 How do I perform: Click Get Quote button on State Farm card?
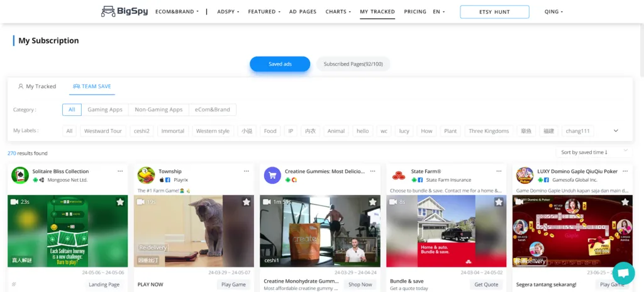(x=486, y=284)
